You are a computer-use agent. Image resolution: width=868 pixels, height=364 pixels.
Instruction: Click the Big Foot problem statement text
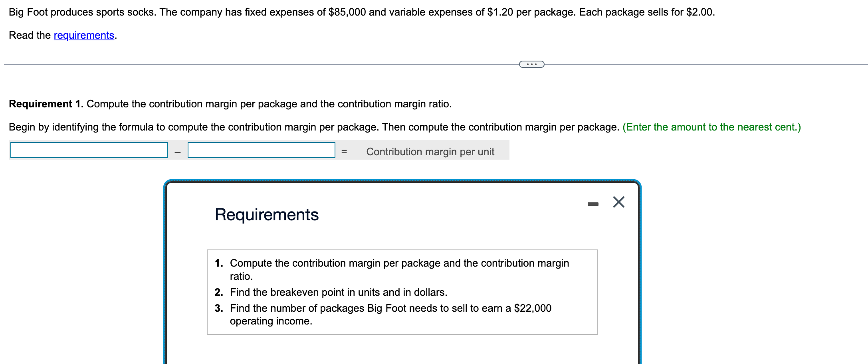click(x=361, y=12)
